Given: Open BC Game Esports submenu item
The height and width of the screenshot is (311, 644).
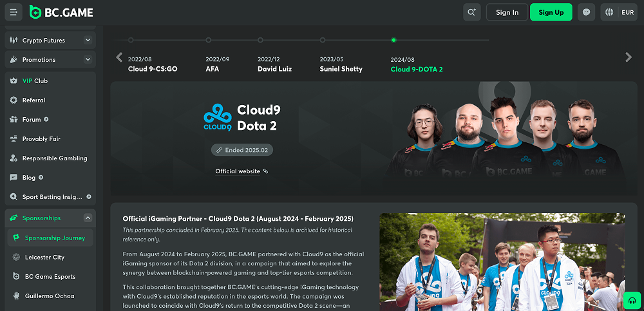Looking at the screenshot, I should (50, 276).
